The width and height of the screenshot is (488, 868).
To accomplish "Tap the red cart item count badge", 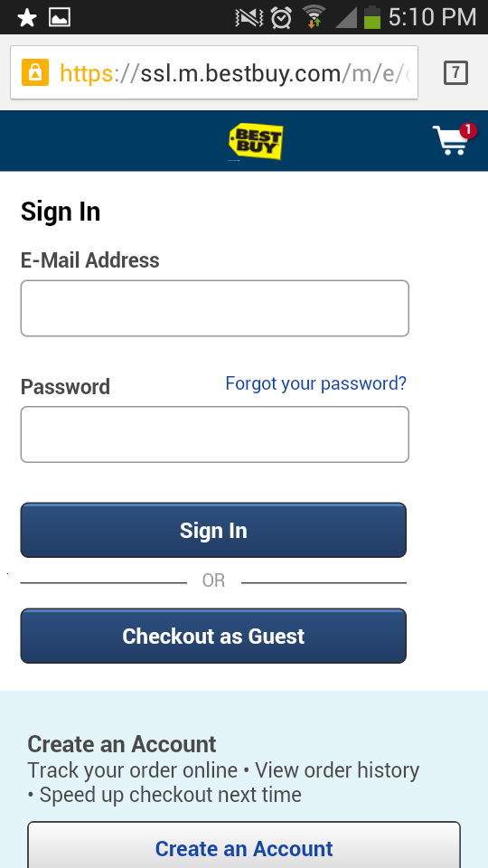I will click(468, 130).
